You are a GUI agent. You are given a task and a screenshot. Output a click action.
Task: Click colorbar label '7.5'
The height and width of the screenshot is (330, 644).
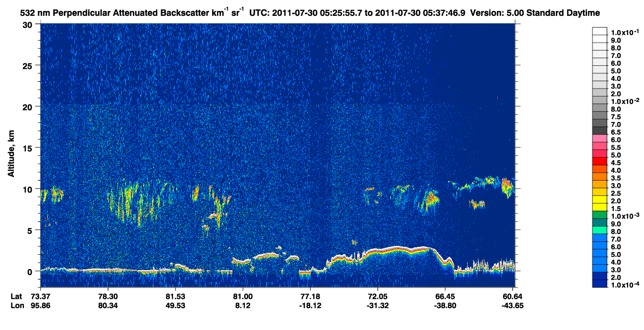(616, 117)
